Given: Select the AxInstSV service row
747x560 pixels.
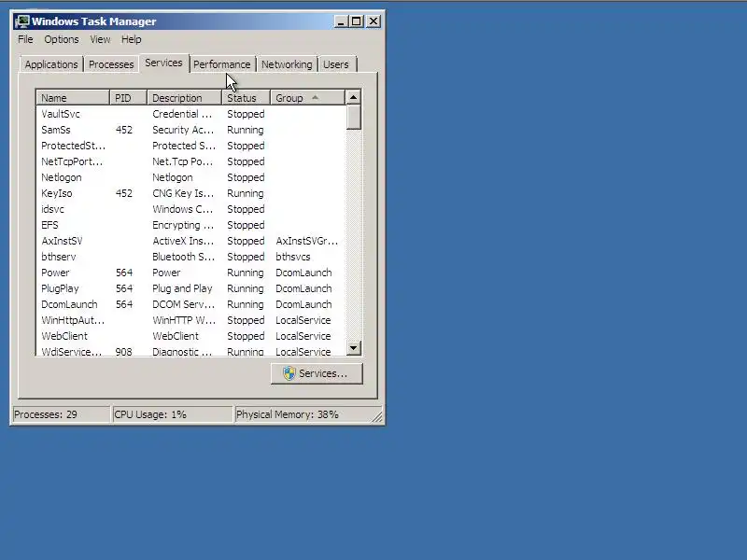Looking at the screenshot, I should pyautogui.click(x=190, y=241).
